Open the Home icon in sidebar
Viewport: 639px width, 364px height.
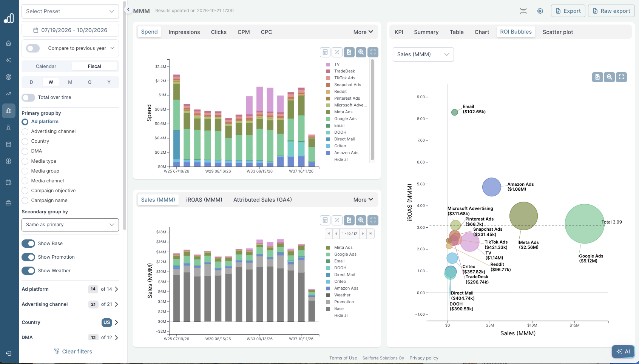point(8,43)
